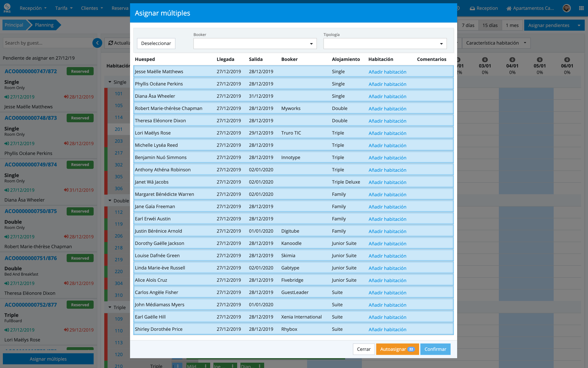This screenshot has height=368, width=588.
Task: Open the Tipología dropdown
Action: 385,44
